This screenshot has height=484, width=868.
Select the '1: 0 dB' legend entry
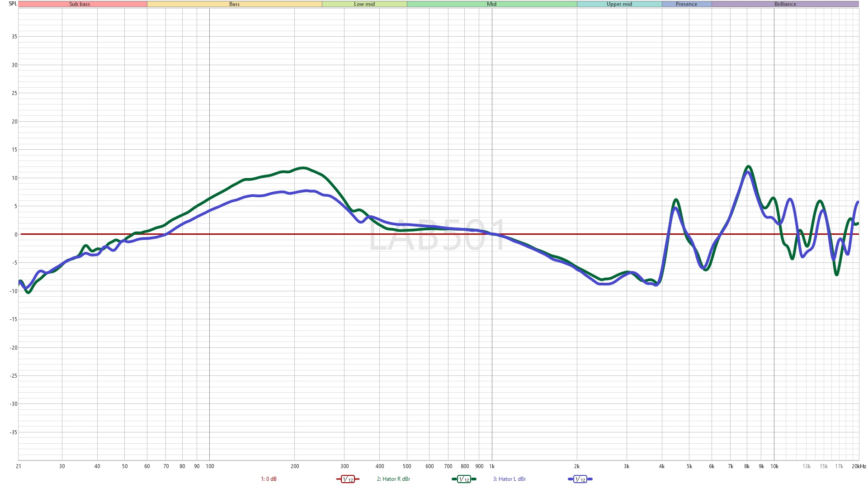[269, 479]
